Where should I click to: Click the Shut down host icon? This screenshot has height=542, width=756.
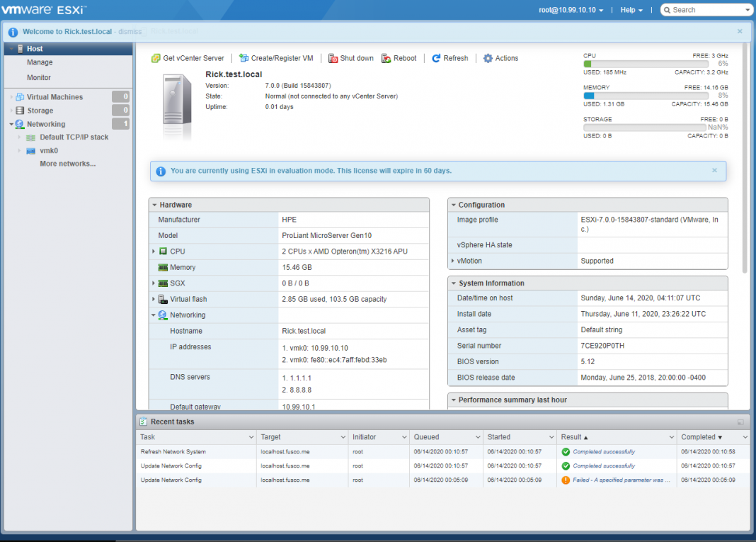click(332, 58)
